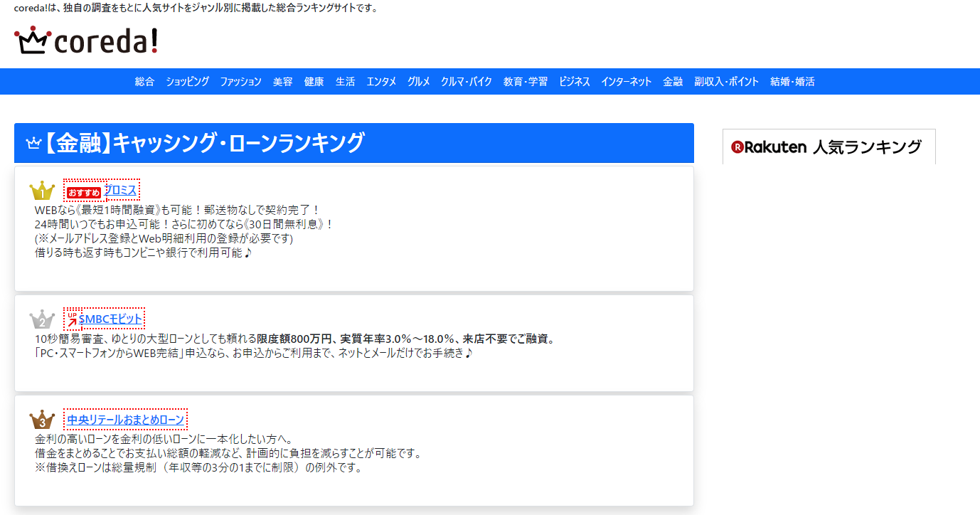Open the 副収入・ポイント menu
This screenshot has height=515, width=980.
[726, 82]
